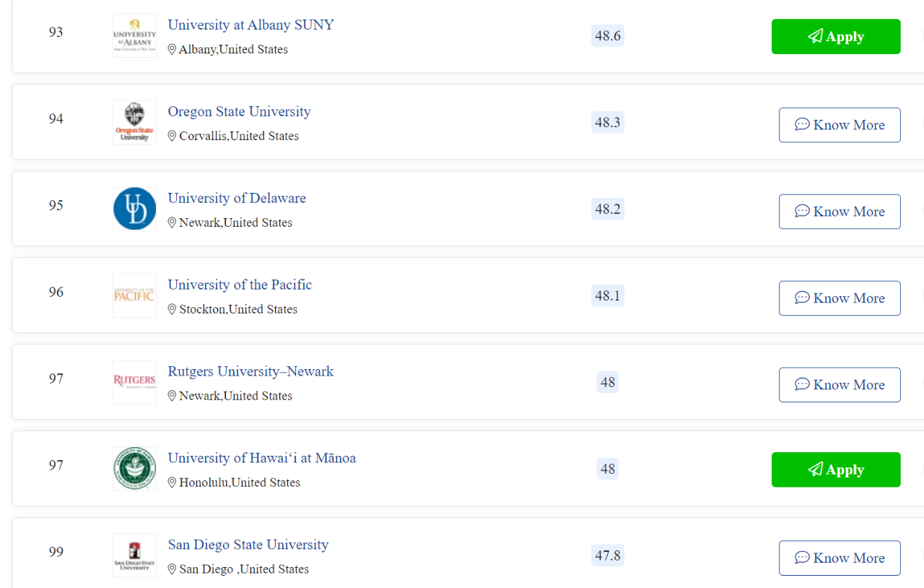This screenshot has width=924, height=588.
Task: Apply to University of Hawai'i at Mānoa
Action: pyautogui.click(x=836, y=470)
